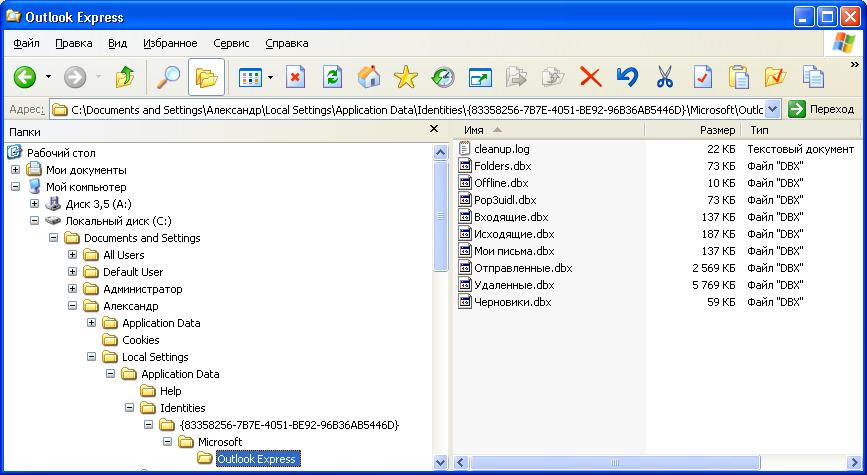This screenshot has width=867, height=475.
Task: Click folder tree scrollbar up arrow
Action: click(441, 152)
